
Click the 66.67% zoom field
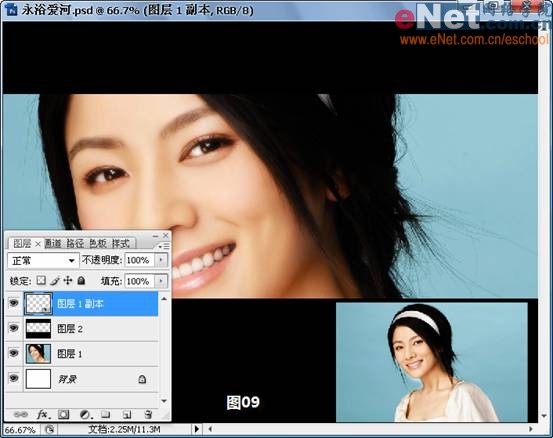[x=20, y=430]
